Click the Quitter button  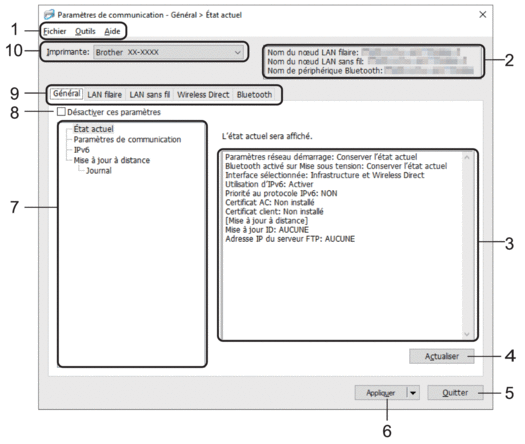pos(455,392)
